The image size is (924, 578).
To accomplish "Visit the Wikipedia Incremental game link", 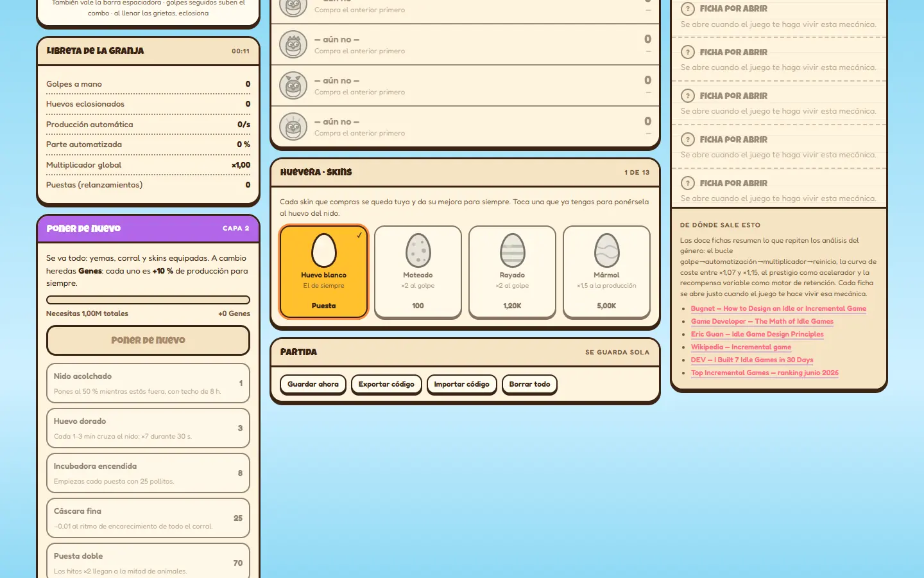I will 741,347.
